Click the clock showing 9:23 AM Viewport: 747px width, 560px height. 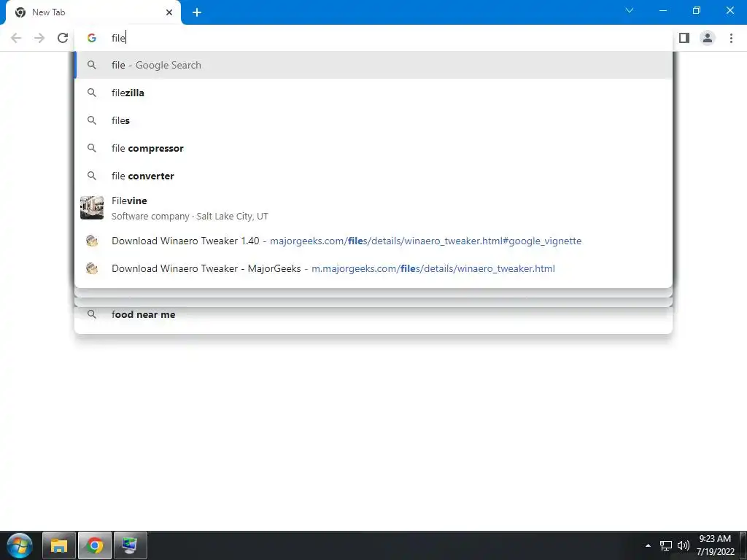pyautogui.click(x=715, y=545)
